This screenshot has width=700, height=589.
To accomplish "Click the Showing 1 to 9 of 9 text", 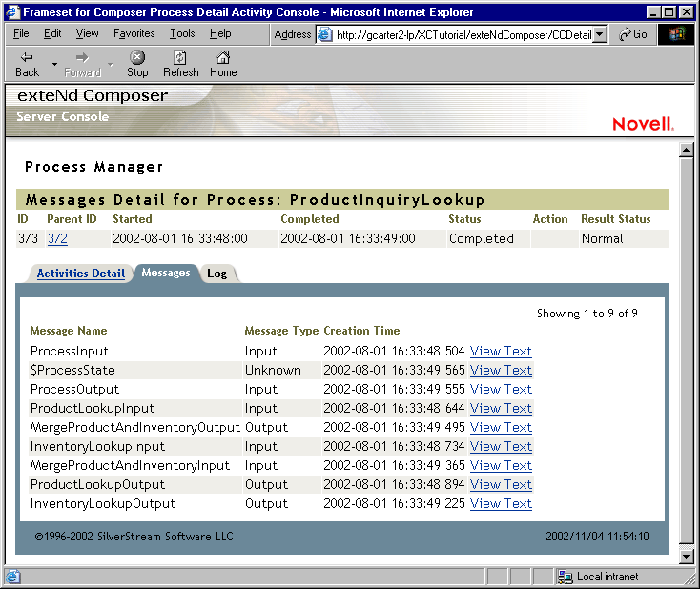I will (x=587, y=314).
